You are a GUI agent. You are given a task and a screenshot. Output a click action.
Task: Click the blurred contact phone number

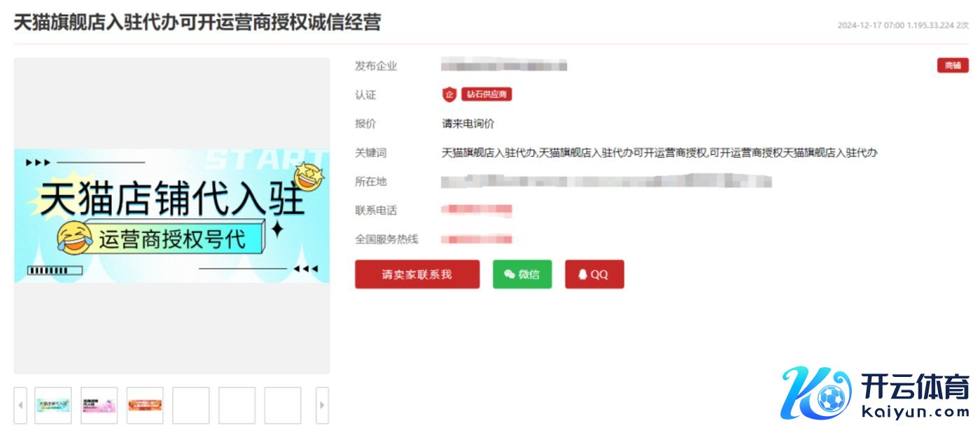click(477, 210)
